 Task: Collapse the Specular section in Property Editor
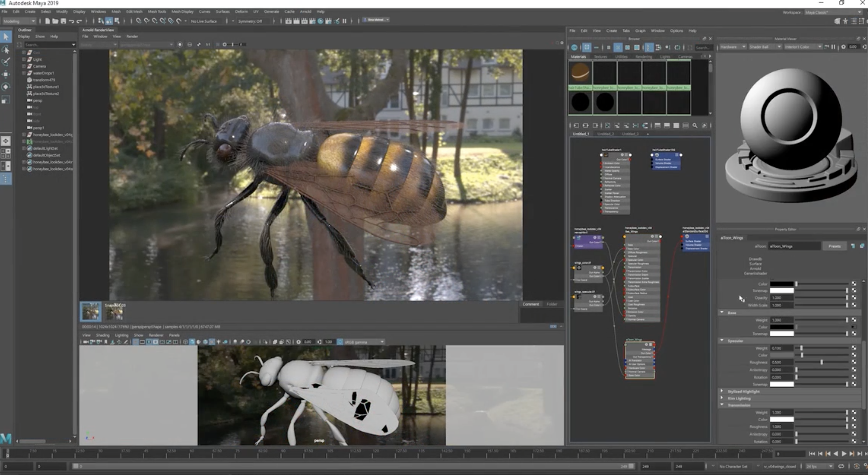tap(722, 340)
